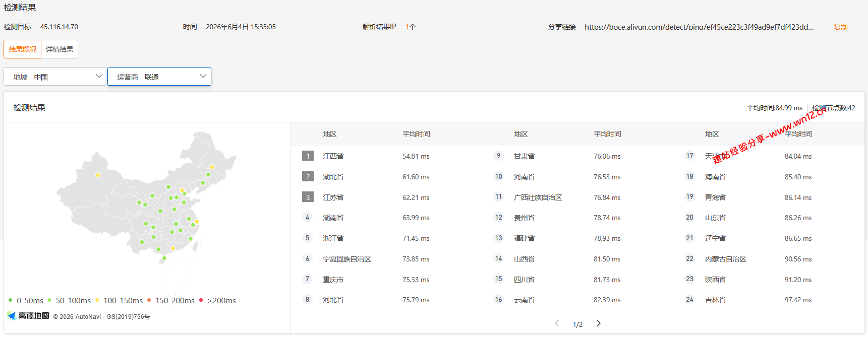
Task: Click the timestamp 2026年6月4日 15:35:05
Action: tap(241, 27)
